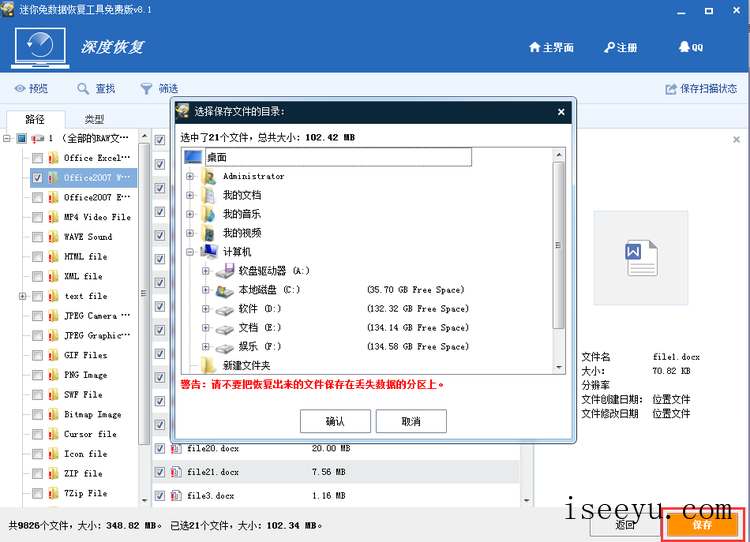
Task: Check the WAVE Sound checkbox
Action: (x=37, y=237)
